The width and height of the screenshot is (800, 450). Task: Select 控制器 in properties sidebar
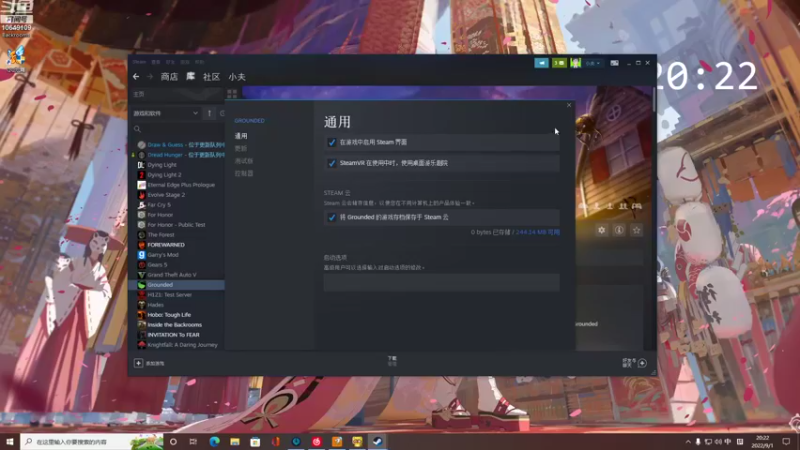pos(244,173)
